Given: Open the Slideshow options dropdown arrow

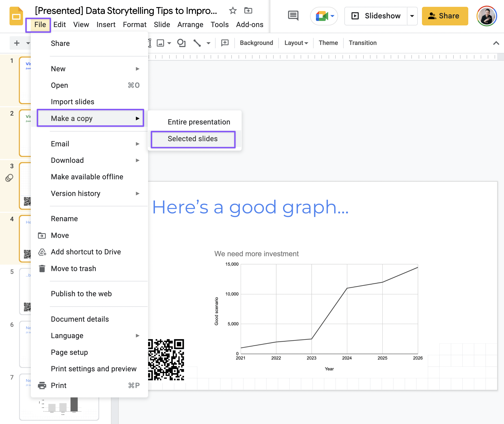Looking at the screenshot, I should 412,16.
